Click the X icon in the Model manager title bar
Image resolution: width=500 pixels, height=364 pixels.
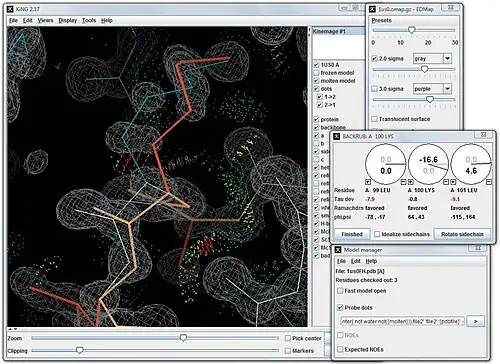pos(338,250)
